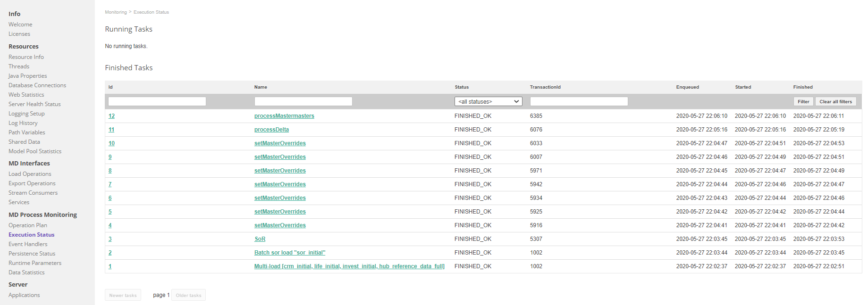
Task: Select Load Operations under MD Interfaces
Action: tap(30, 174)
